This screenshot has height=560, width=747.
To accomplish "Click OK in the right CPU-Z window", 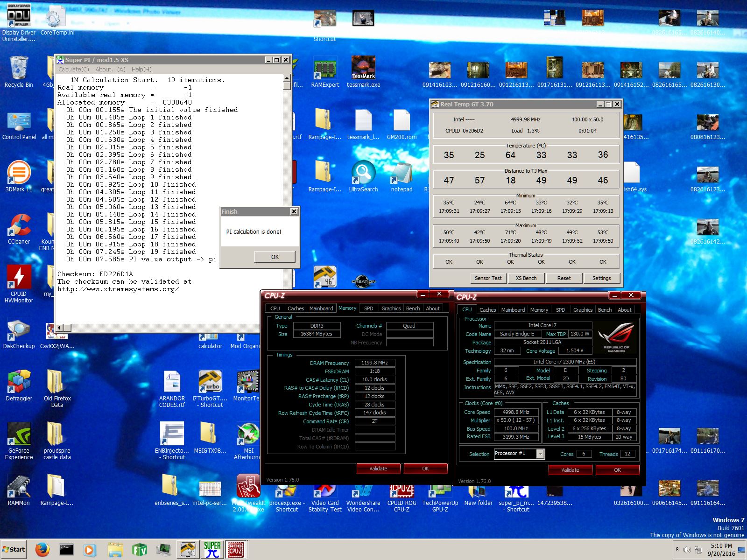I will 617,470.
